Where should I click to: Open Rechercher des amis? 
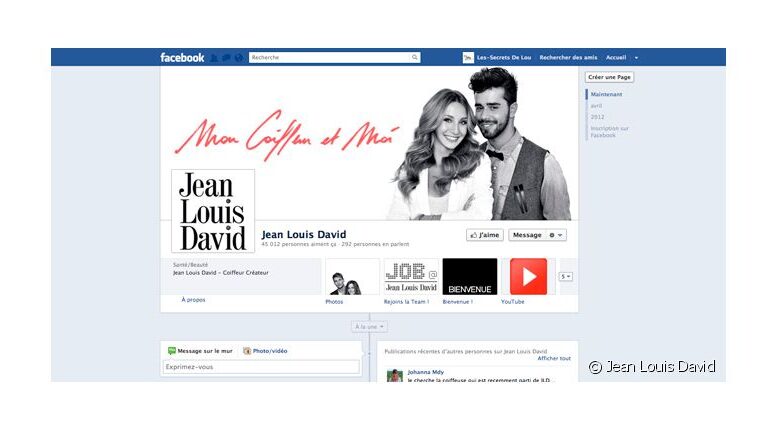[x=568, y=58]
